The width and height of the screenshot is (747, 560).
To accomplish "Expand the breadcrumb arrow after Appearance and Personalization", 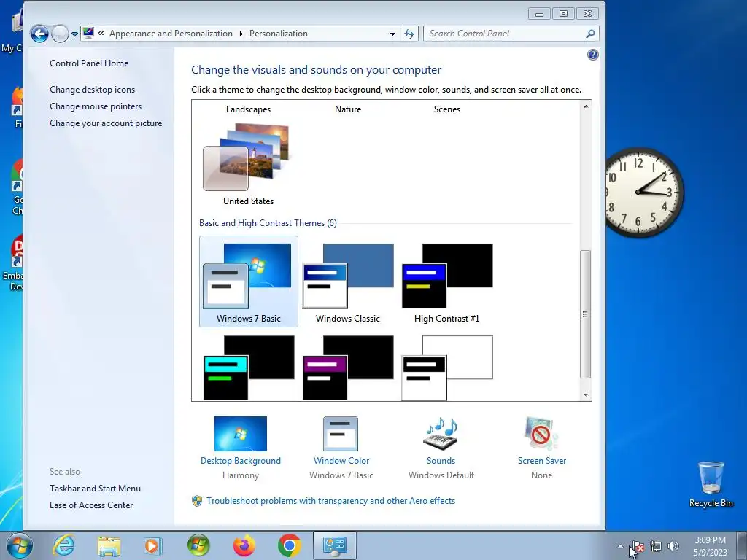I will pos(241,34).
